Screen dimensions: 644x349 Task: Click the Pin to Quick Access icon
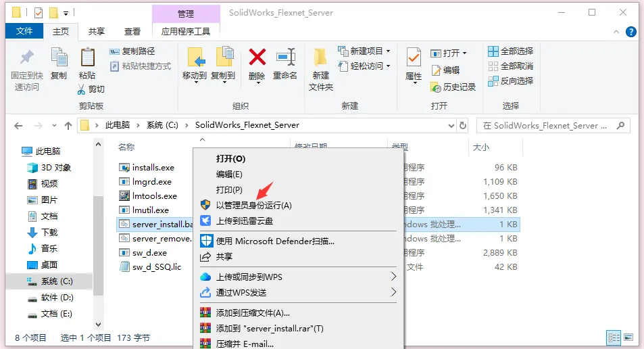click(x=27, y=57)
